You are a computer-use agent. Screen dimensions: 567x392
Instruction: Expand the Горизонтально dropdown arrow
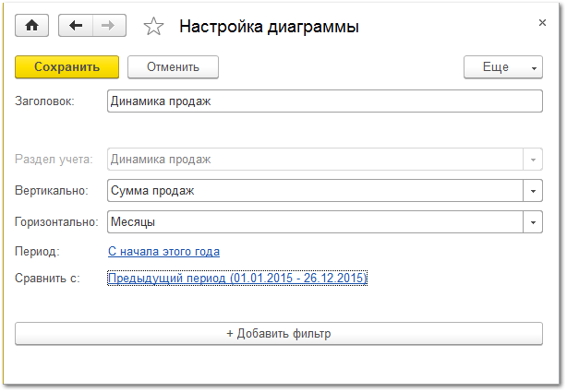[533, 222]
